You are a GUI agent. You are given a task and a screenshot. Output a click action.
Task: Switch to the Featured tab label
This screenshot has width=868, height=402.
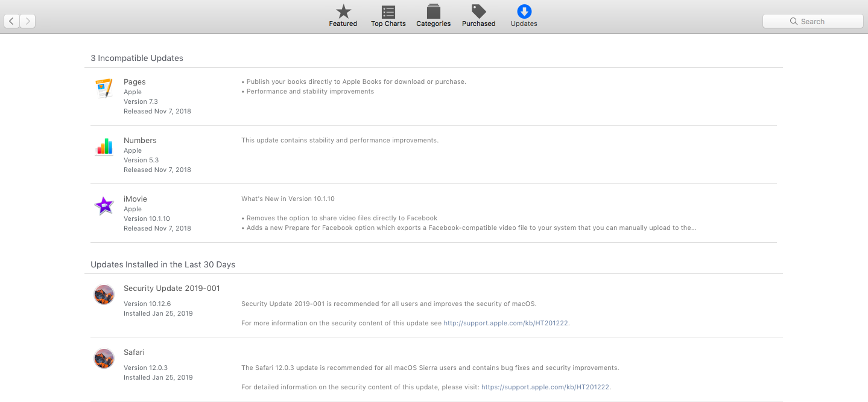pos(343,24)
